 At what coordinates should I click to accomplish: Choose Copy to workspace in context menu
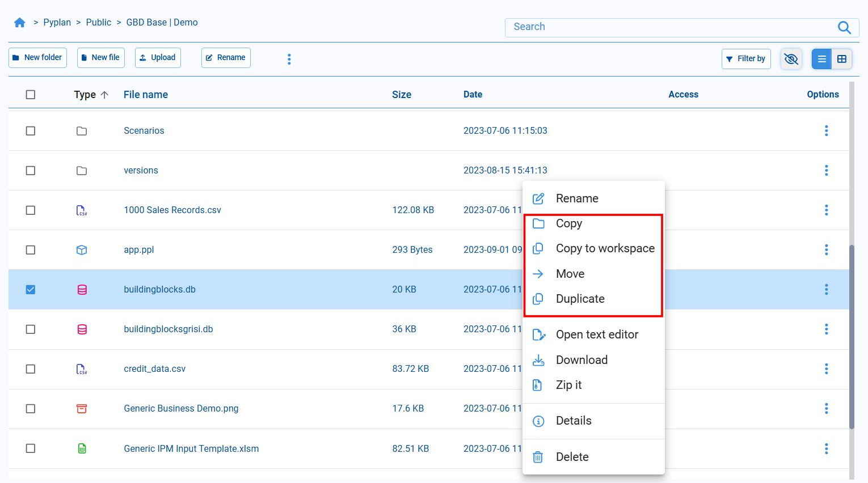click(x=605, y=248)
